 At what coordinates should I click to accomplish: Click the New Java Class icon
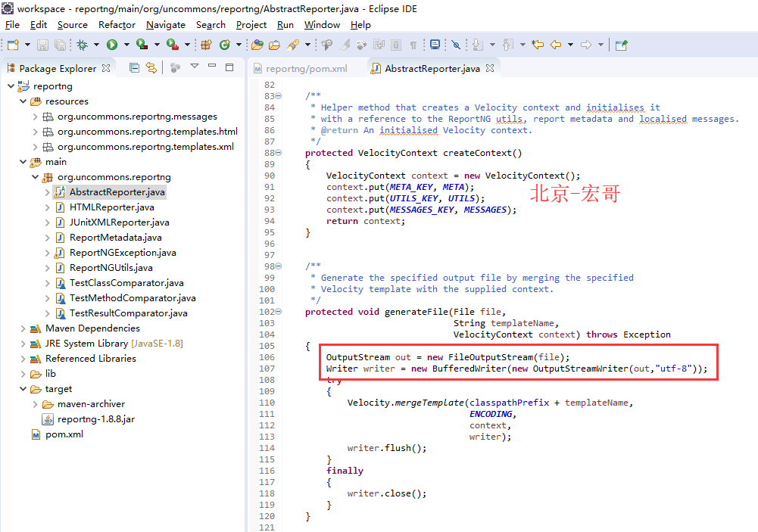tap(224, 45)
